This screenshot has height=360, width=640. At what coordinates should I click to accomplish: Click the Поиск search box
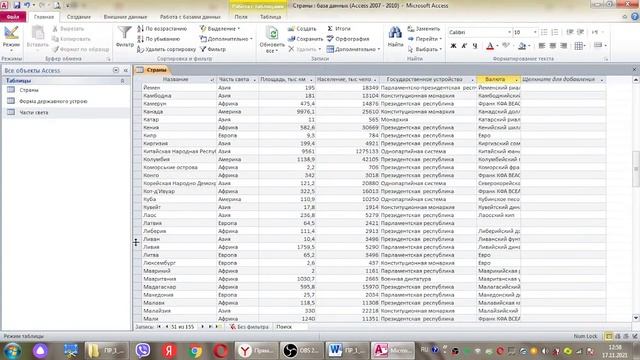tap(292, 327)
